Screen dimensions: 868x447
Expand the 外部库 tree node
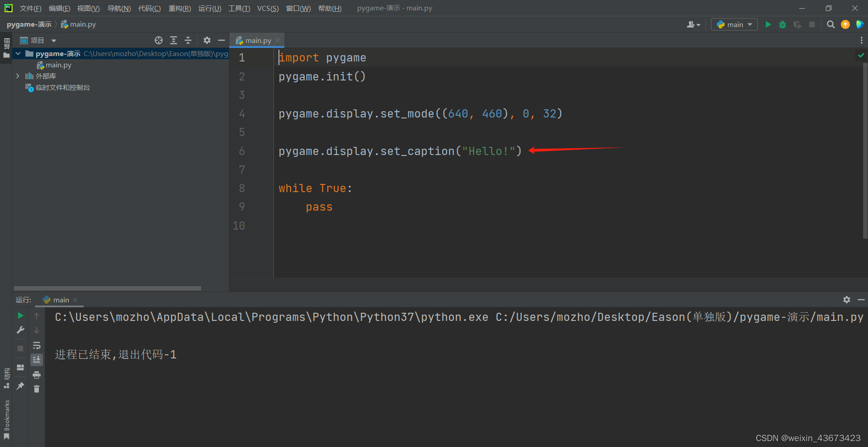coord(18,76)
